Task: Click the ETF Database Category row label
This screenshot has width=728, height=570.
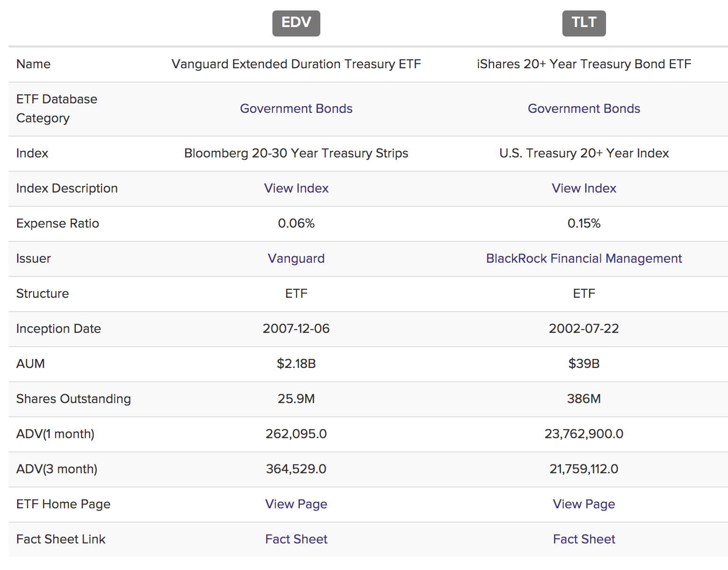Action: (x=57, y=109)
